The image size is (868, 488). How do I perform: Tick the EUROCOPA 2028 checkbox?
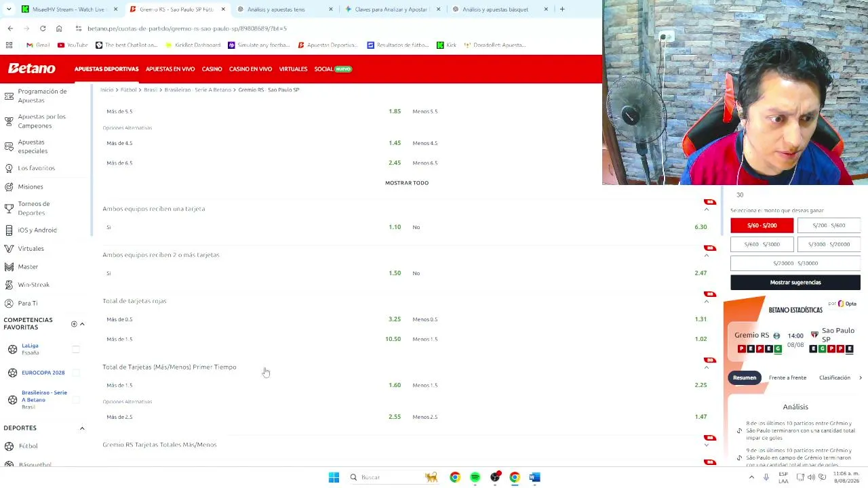click(x=76, y=373)
